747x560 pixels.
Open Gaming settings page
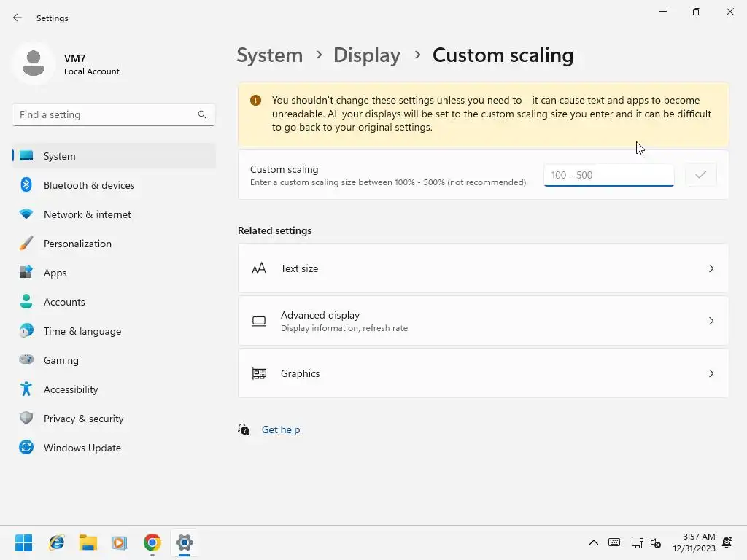coord(61,360)
